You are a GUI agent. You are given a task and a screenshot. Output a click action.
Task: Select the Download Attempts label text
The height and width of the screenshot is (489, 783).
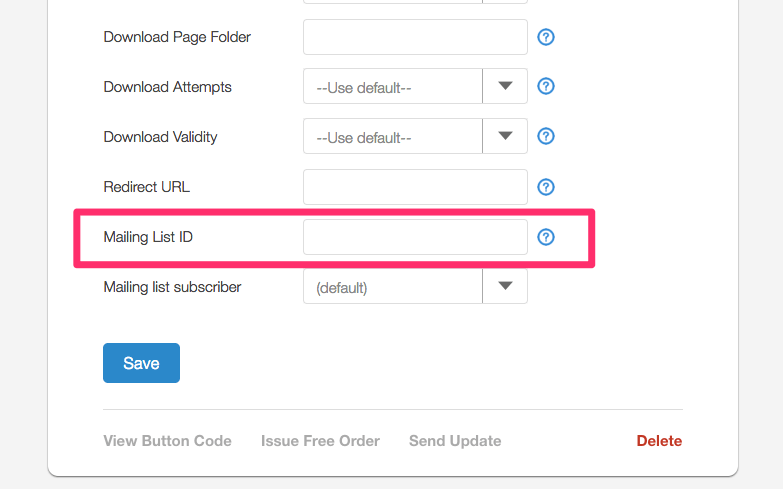point(167,87)
